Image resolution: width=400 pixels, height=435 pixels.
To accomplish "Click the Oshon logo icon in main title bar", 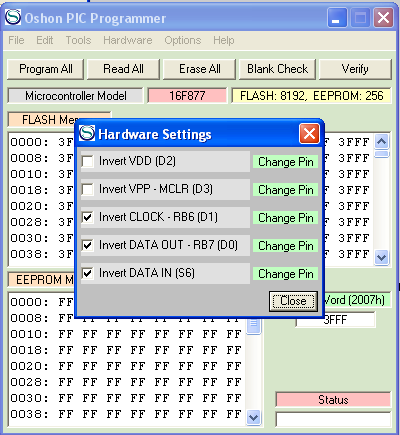I will tap(13, 17).
